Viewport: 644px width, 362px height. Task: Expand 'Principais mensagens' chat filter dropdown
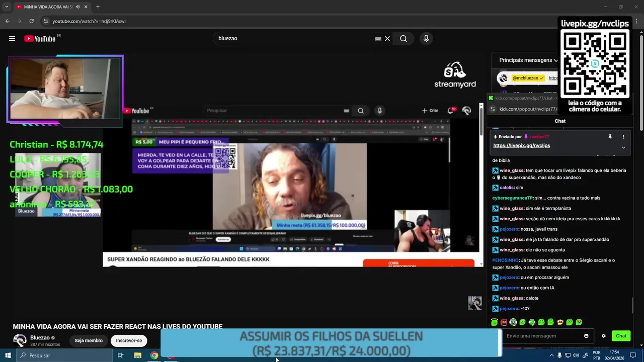pyautogui.click(x=528, y=60)
